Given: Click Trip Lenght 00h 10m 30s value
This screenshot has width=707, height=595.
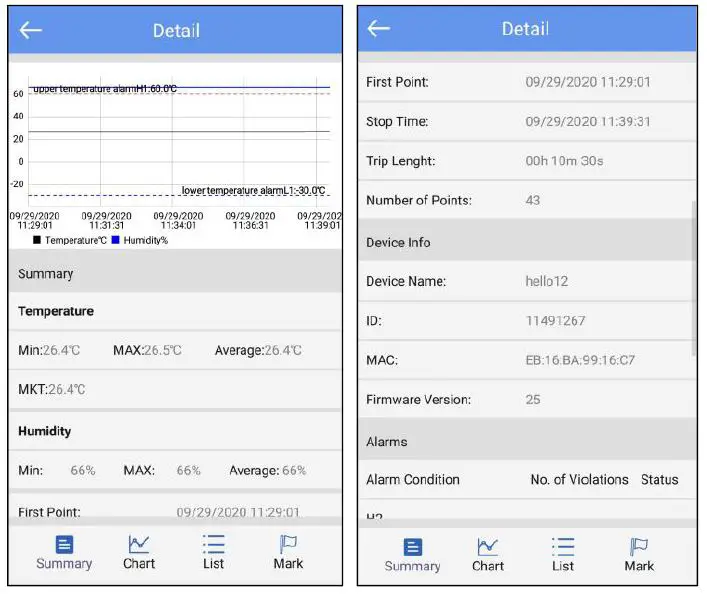Looking at the screenshot, I should point(564,161).
